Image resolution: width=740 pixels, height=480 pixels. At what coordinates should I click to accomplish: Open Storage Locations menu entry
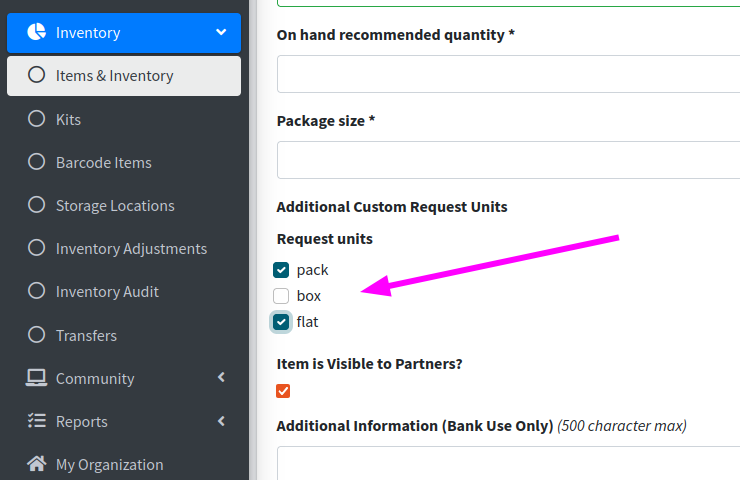click(124, 206)
